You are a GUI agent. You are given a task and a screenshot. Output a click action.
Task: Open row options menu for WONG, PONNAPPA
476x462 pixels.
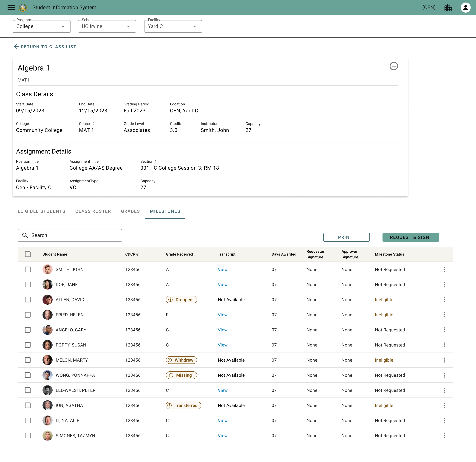pos(444,375)
